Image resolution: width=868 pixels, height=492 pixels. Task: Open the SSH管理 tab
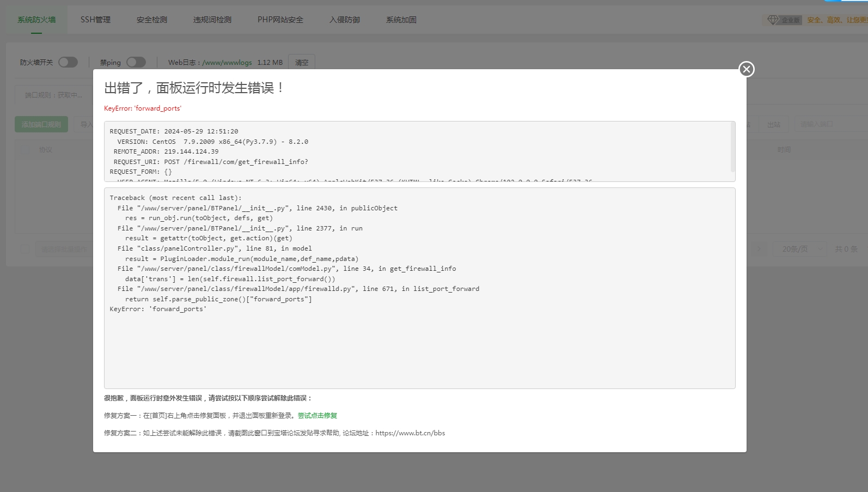(95, 20)
